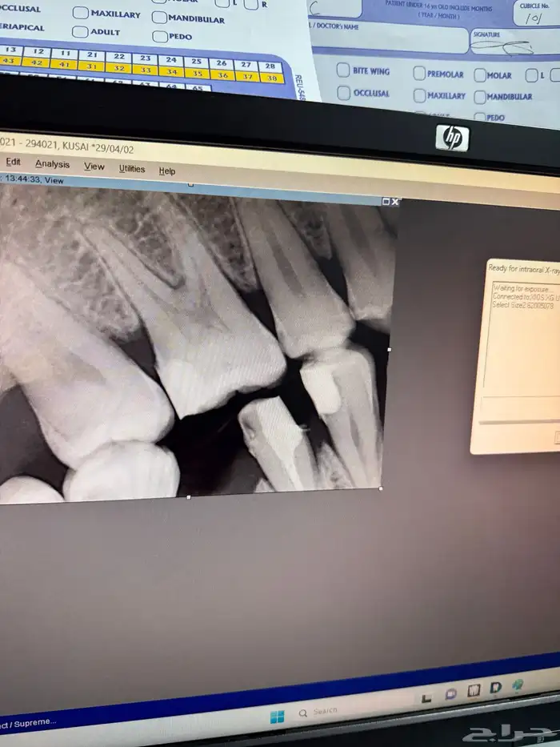Click the 'Ready for intraoral X-ray' dialog title
The image size is (560, 747).
(523, 269)
